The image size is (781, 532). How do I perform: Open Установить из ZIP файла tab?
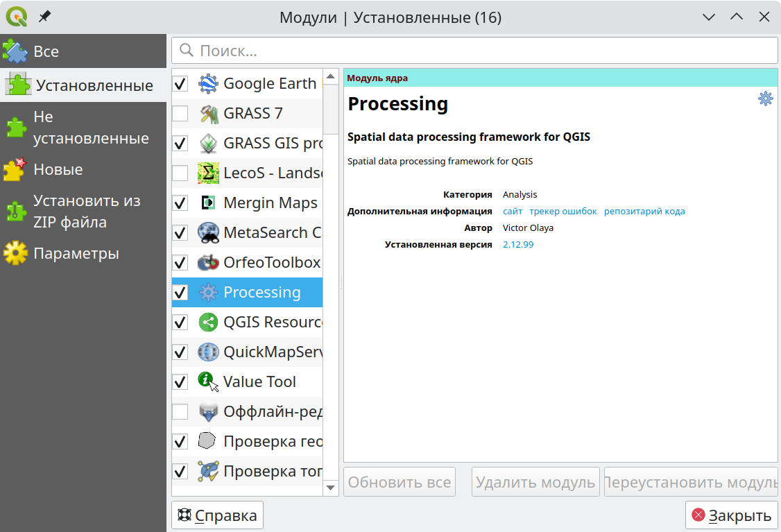83,212
